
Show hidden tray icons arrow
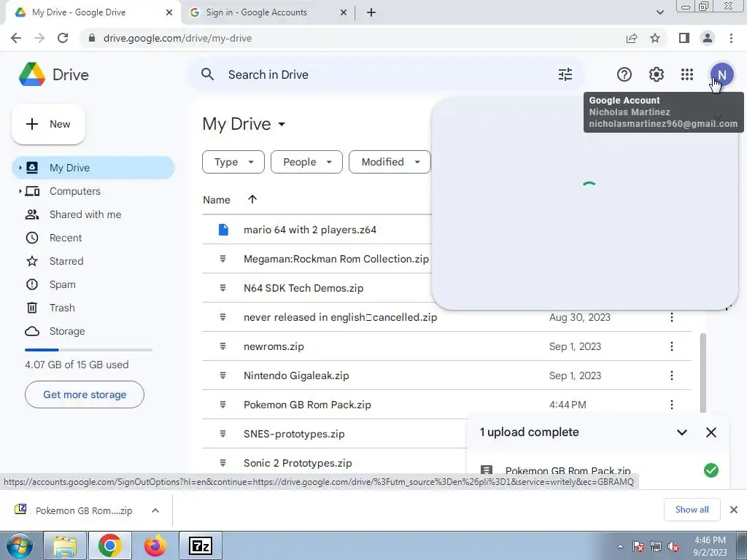(x=620, y=546)
